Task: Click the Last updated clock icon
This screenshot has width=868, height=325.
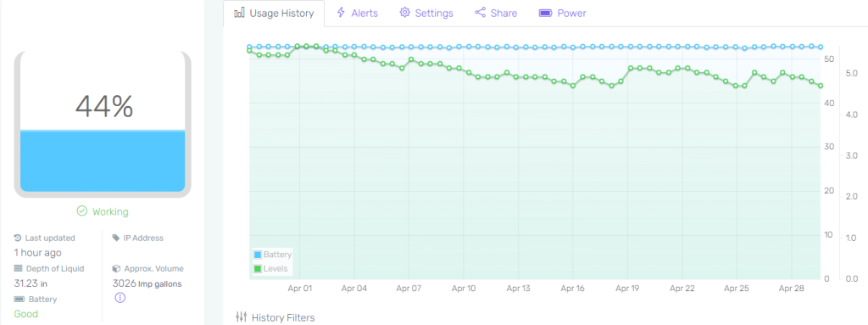Action: (x=18, y=238)
